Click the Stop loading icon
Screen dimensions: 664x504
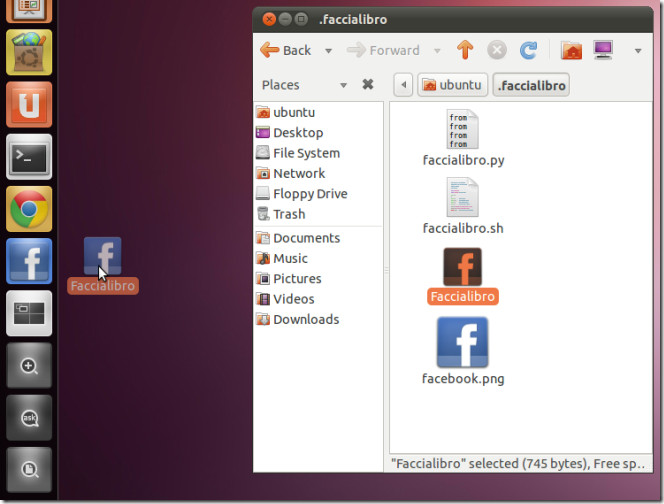497,50
